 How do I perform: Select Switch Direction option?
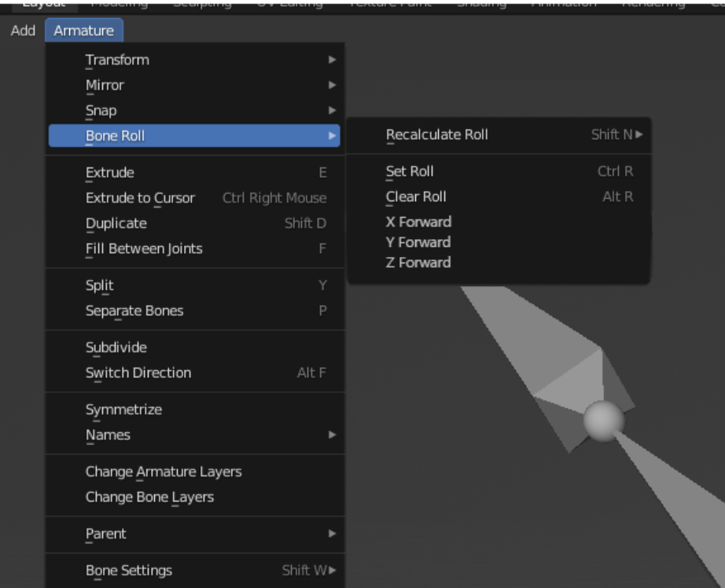pyautogui.click(x=194, y=373)
